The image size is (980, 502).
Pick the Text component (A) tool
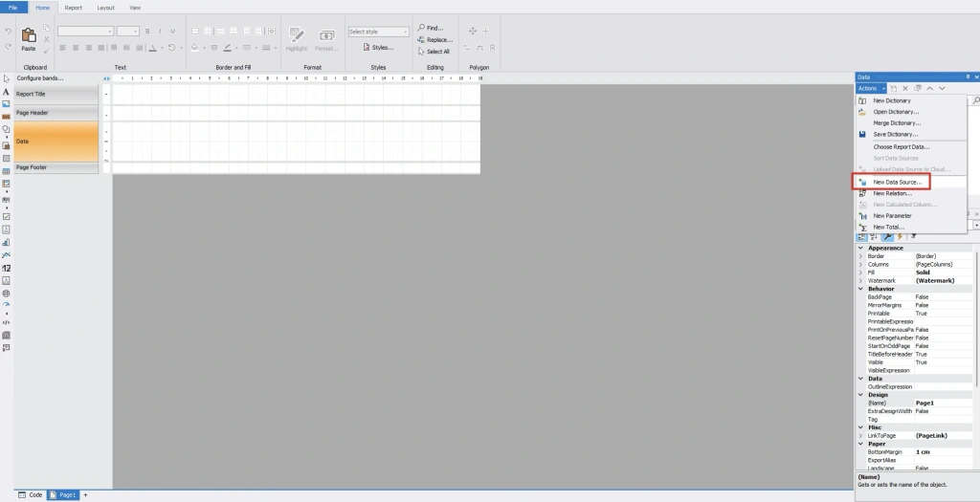click(7, 92)
